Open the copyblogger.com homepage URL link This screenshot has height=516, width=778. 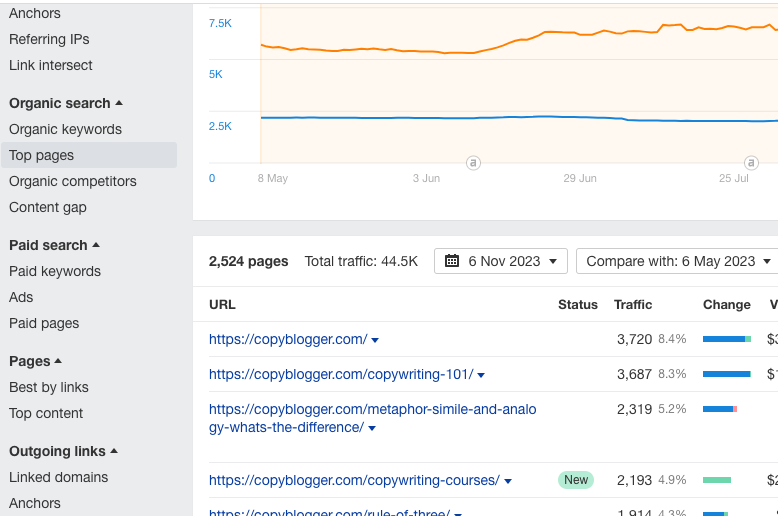tap(288, 339)
